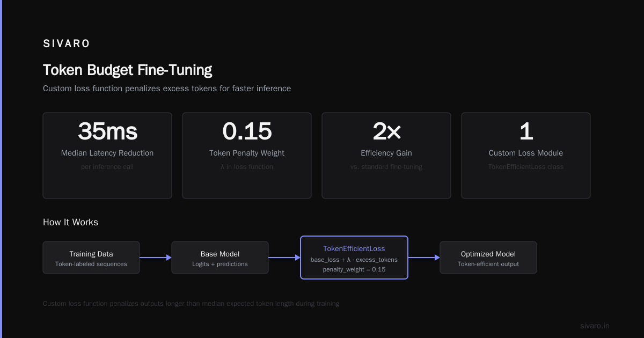Click the subtitle about custom loss function
Image resolution: width=644 pixels, height=338 pixels.
point(167,89)
